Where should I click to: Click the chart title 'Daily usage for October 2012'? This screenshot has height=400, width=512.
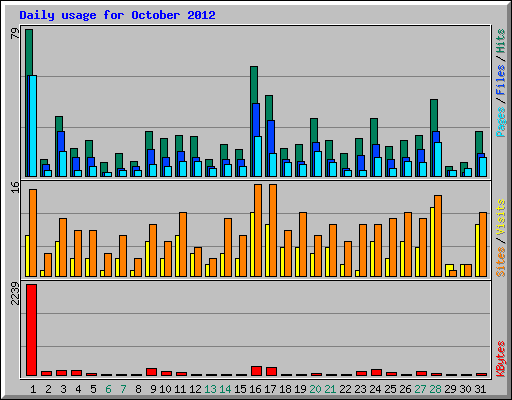tap(117, 15)
